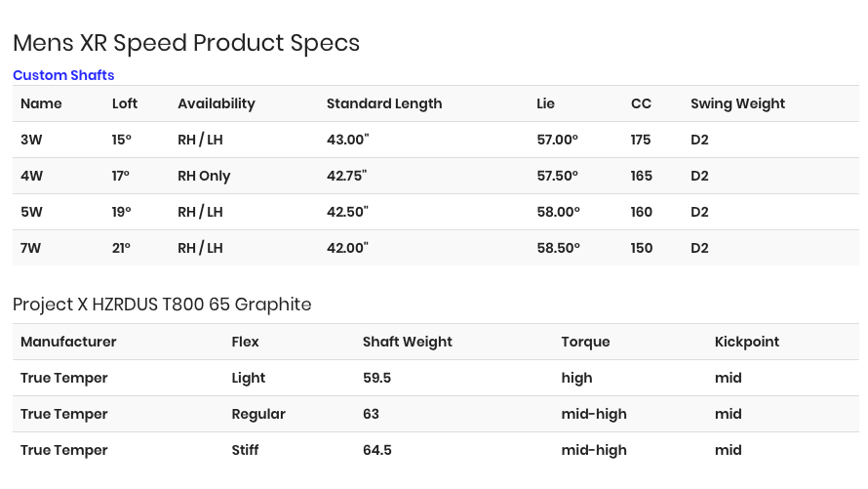Click the Loft column header
This screenshot has height=489, width=868.
coord(125,103)
